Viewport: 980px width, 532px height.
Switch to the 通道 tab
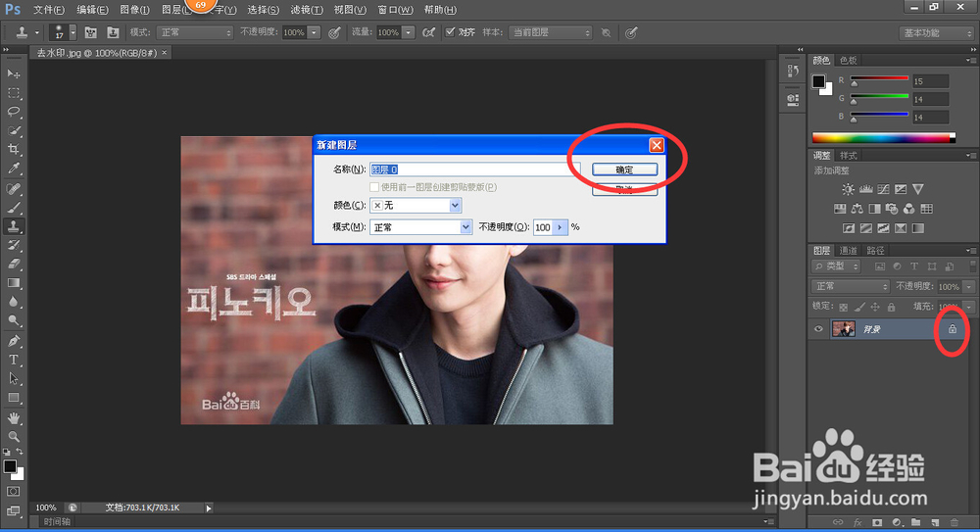click(x=848, y=250)
